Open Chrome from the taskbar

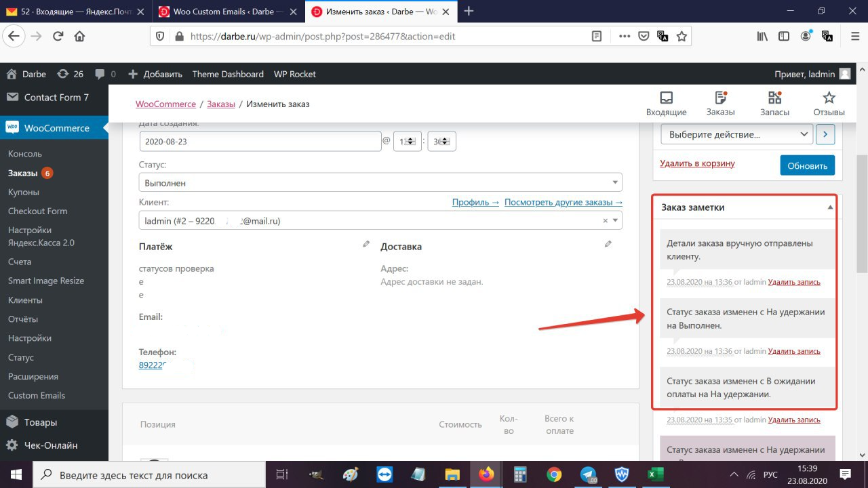(x=554, y=474)
